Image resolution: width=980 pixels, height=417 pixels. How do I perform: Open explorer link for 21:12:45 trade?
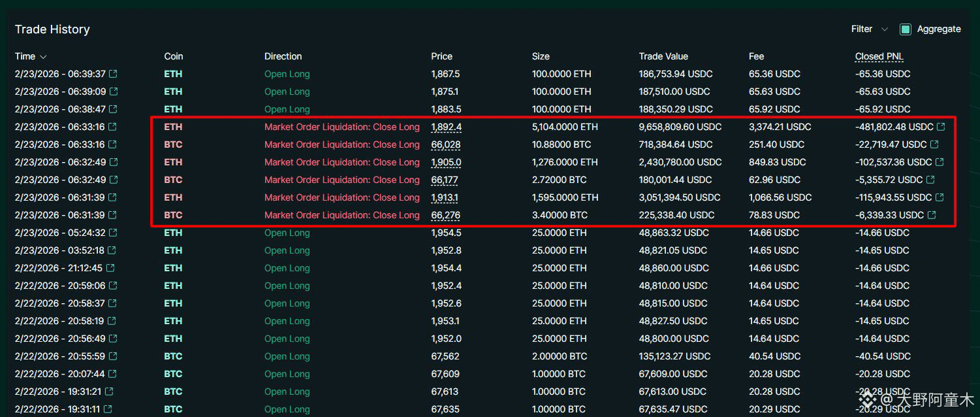click(110, 268)
